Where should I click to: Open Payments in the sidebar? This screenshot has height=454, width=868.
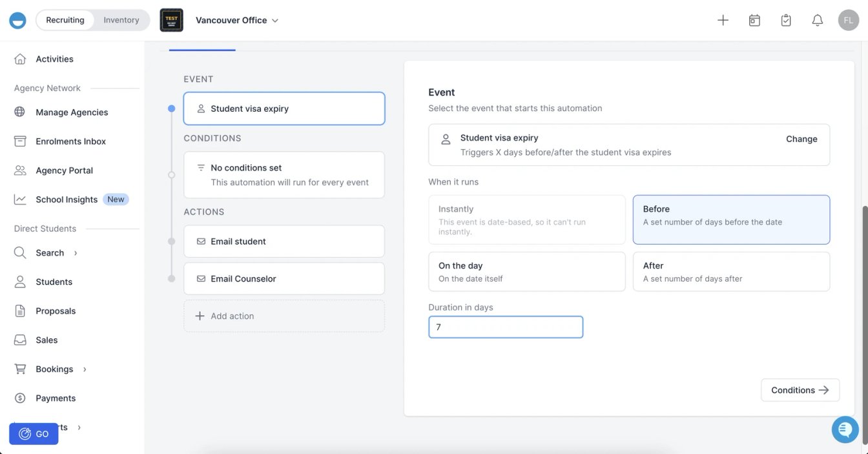coord(56,398)
